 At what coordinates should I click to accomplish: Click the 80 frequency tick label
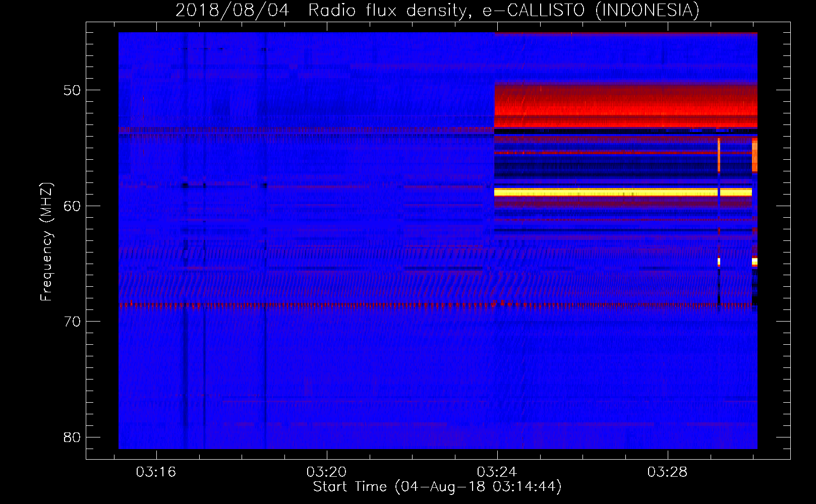click(72, 437)
